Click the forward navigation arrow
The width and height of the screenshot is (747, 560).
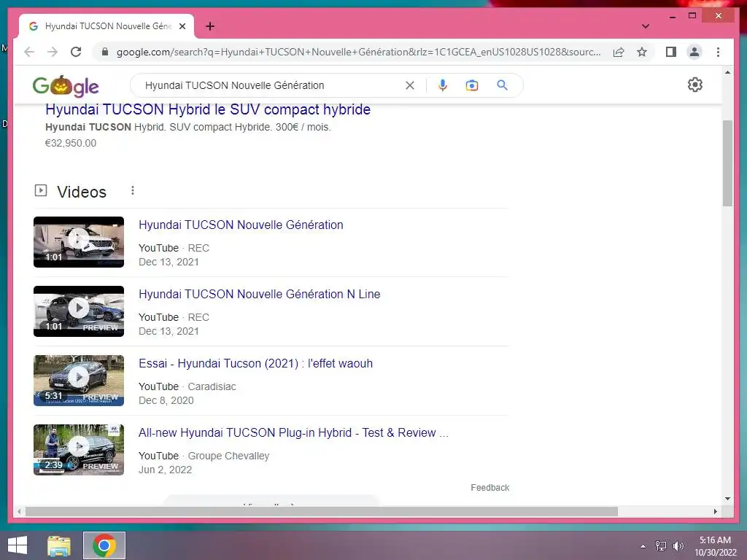click(53, 52)
